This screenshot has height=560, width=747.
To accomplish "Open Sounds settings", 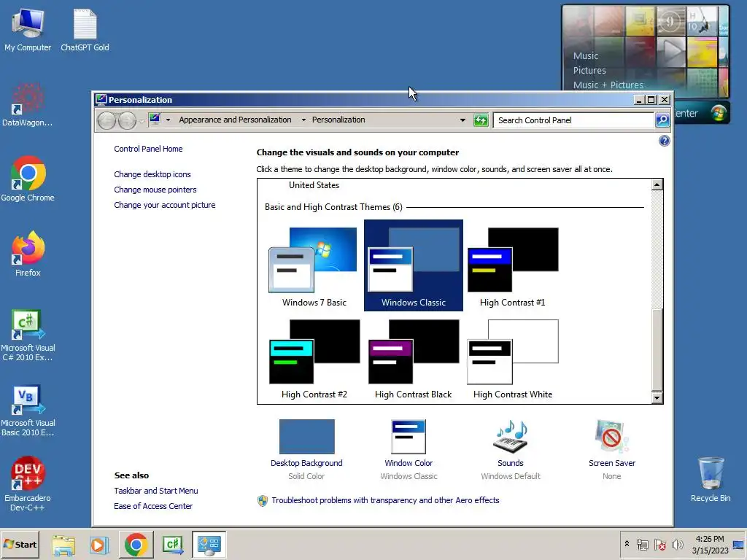I will point(510,449).
